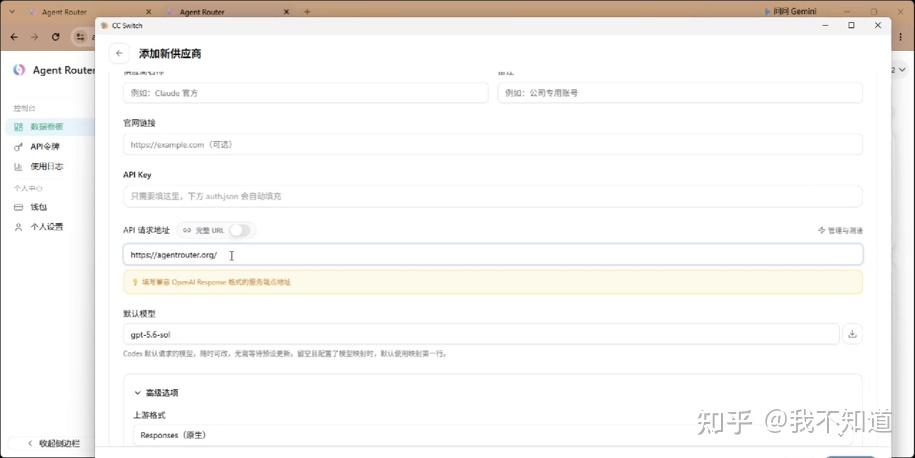
Task: Go back from the add provider page
Action: click(x=119, y=53)
